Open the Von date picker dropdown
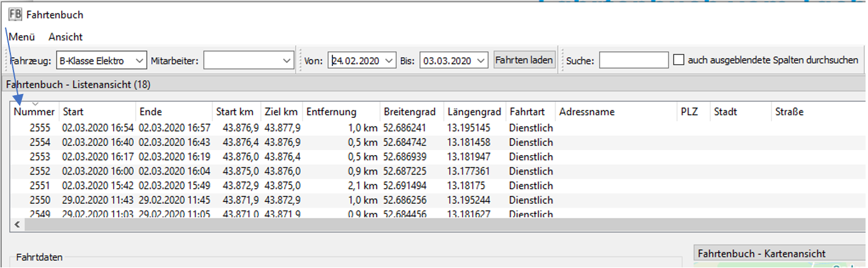868x268 pixels. (x=389, y=60)
